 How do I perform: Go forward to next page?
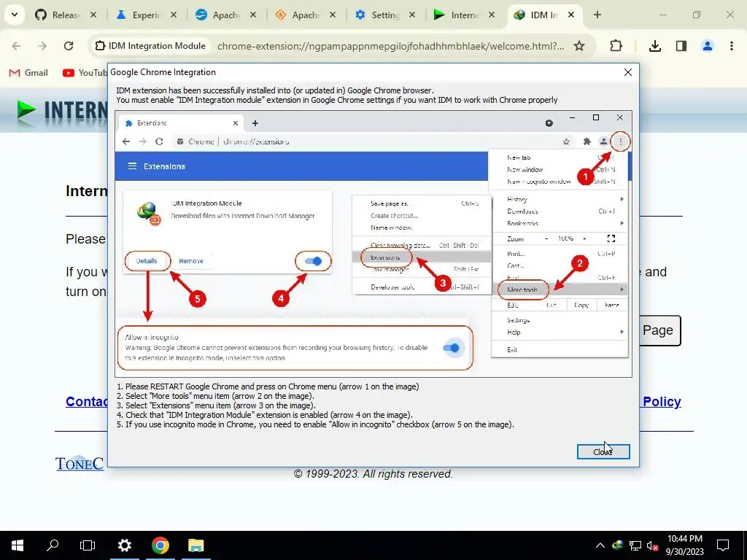pos(42,46)
